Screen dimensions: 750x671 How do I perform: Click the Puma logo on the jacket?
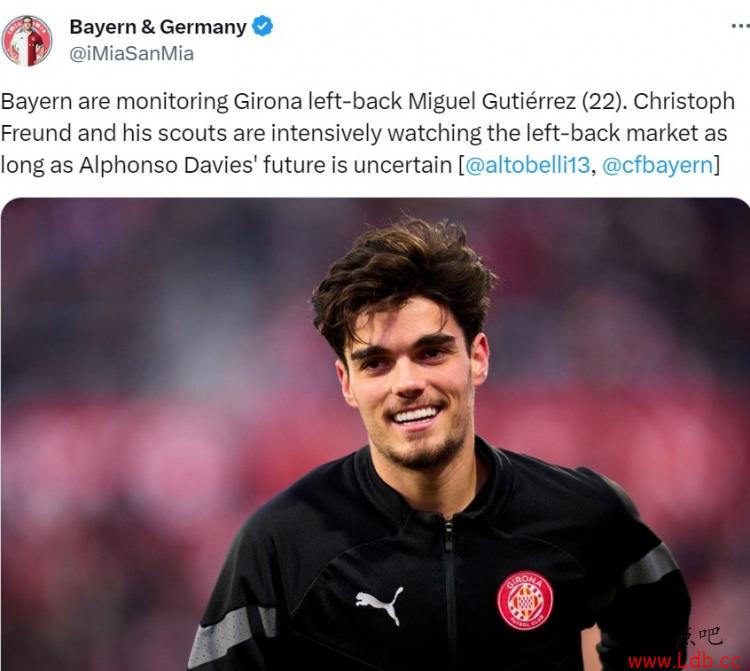click(x=380, y=605)
